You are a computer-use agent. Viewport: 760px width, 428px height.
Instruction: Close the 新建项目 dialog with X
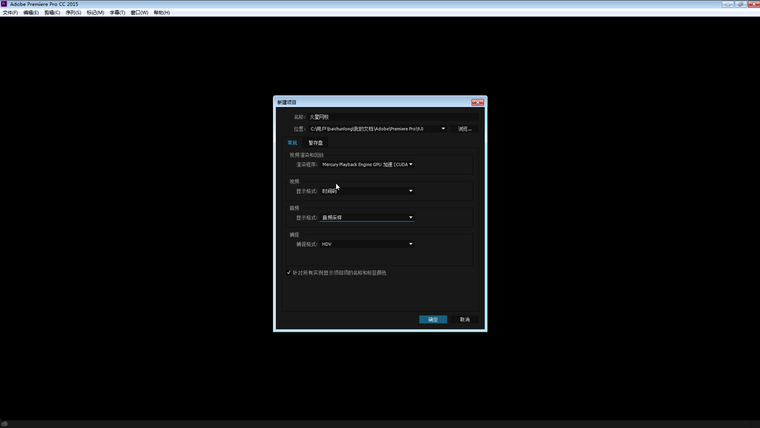tap(478, 102)
